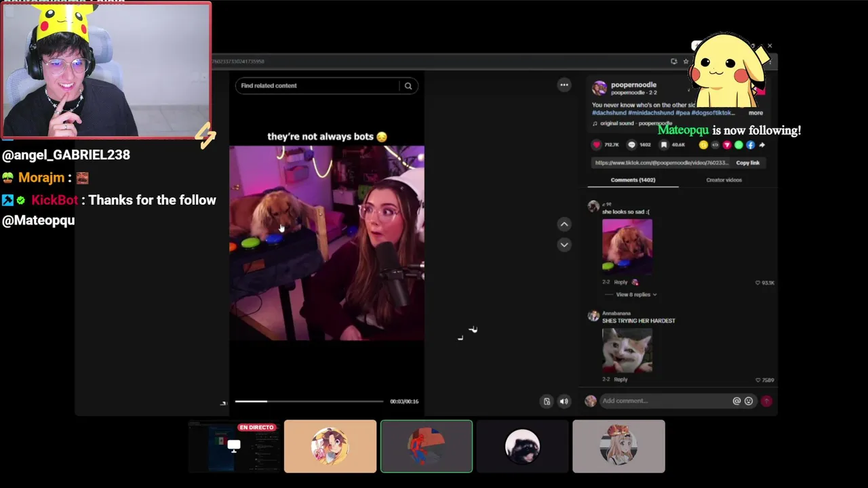Reply to the Annabanana comment
Image resolution: width=868 pixels, height=488 pixels.
620,380
